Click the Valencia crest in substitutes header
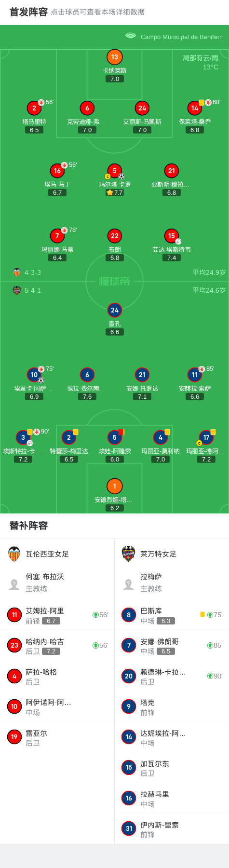 tap(14, 554)
